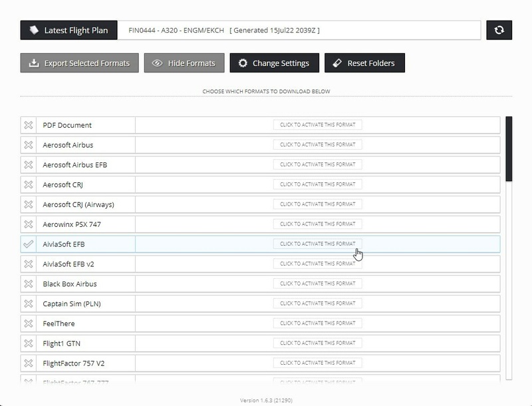Viewport: 532px width, 406px height.
Task: Toggle the X mark for Aerosoft Airbus
Action: pos(29,145)
